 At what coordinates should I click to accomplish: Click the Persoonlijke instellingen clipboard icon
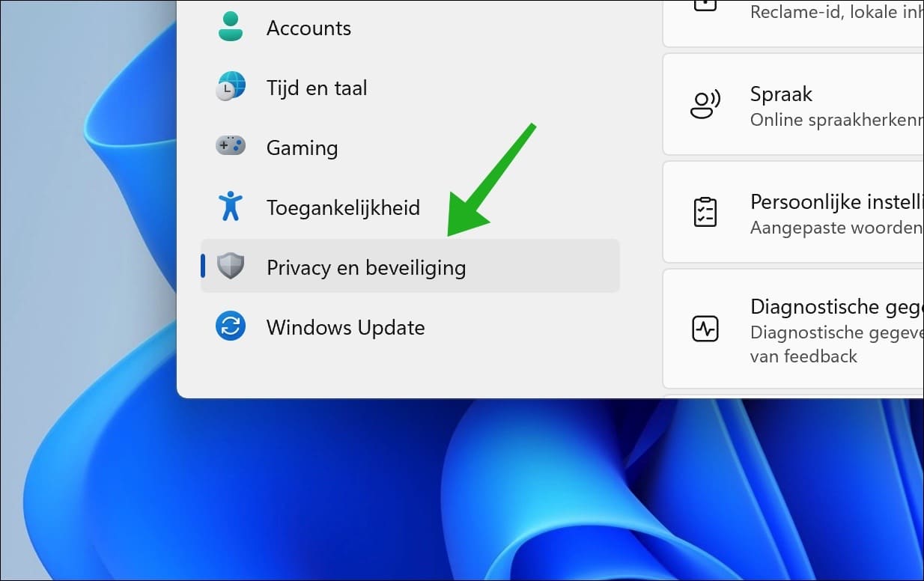click(x=705, y=212)
